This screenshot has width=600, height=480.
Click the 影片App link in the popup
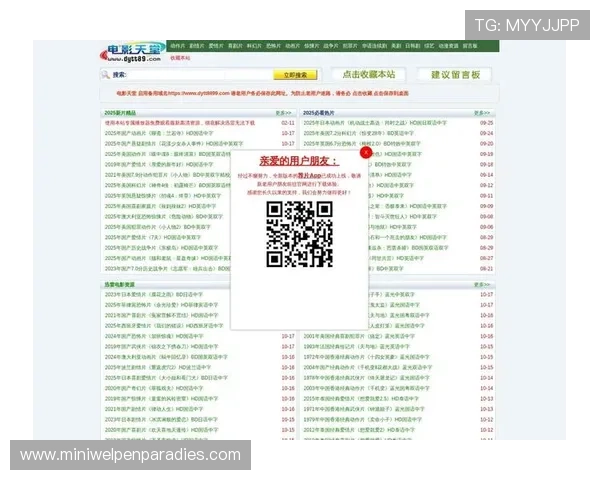[309, 176]
